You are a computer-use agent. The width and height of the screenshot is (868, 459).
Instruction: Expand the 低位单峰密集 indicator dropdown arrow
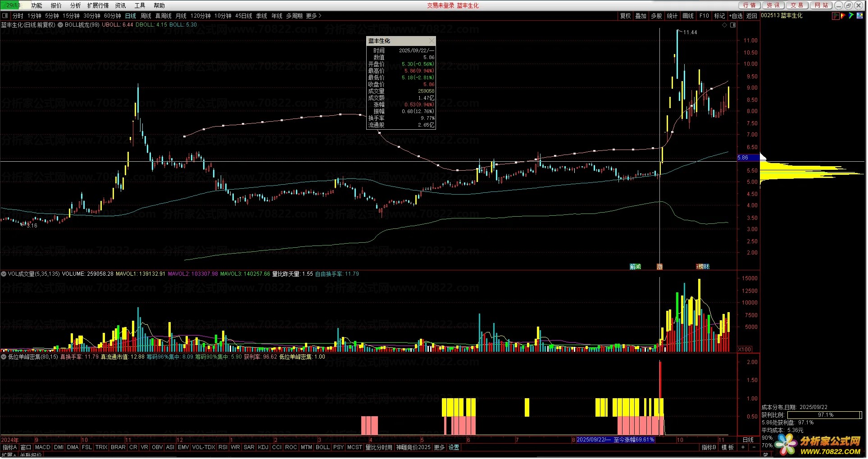click(4, 357)
